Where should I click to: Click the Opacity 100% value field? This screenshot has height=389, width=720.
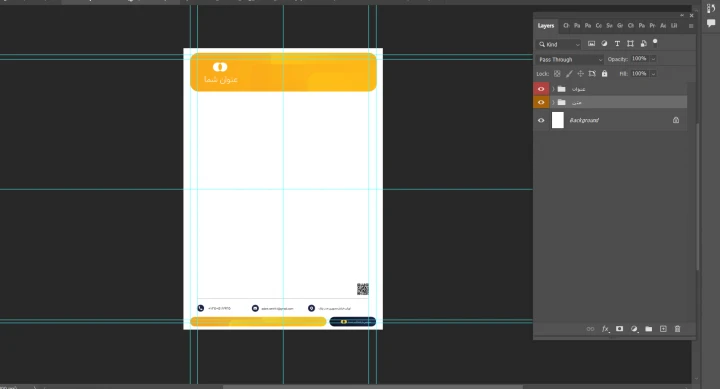click(x=639, y=59)
